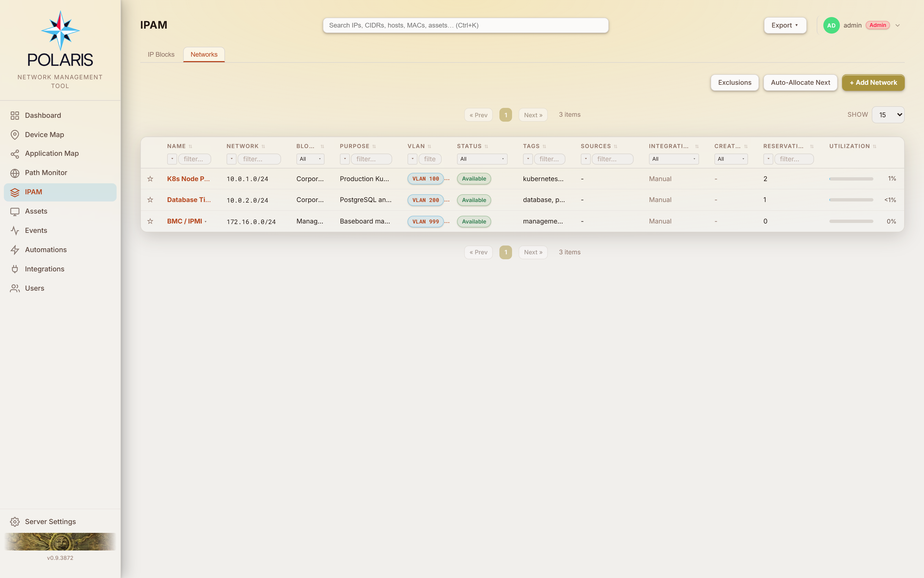This screenshot has width=924, height=578.
Task: Sort by Sources column sort icon
Action: (615, 146)
